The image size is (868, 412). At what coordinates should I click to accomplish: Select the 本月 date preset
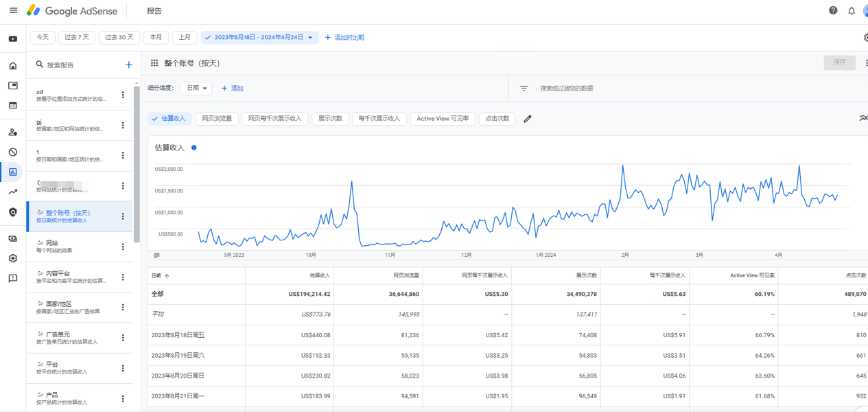click(156, 37)
